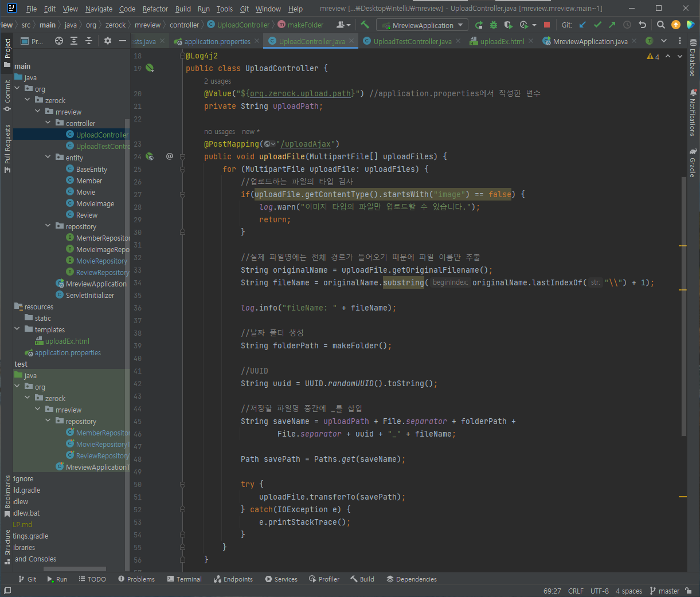Open the JetBrains Space toolbox icon

tap(690, 25)
